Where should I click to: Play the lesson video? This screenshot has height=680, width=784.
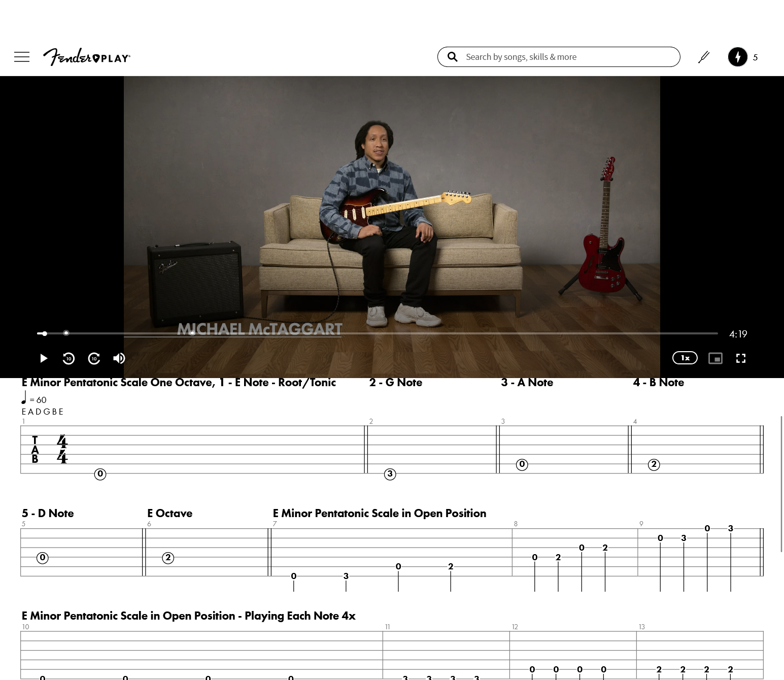[44, 358]
